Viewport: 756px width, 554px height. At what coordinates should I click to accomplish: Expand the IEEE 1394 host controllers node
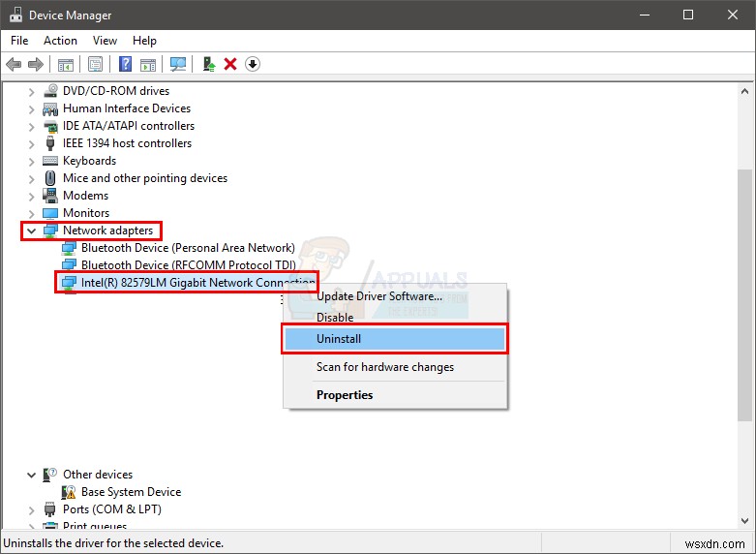coord(31,143)
